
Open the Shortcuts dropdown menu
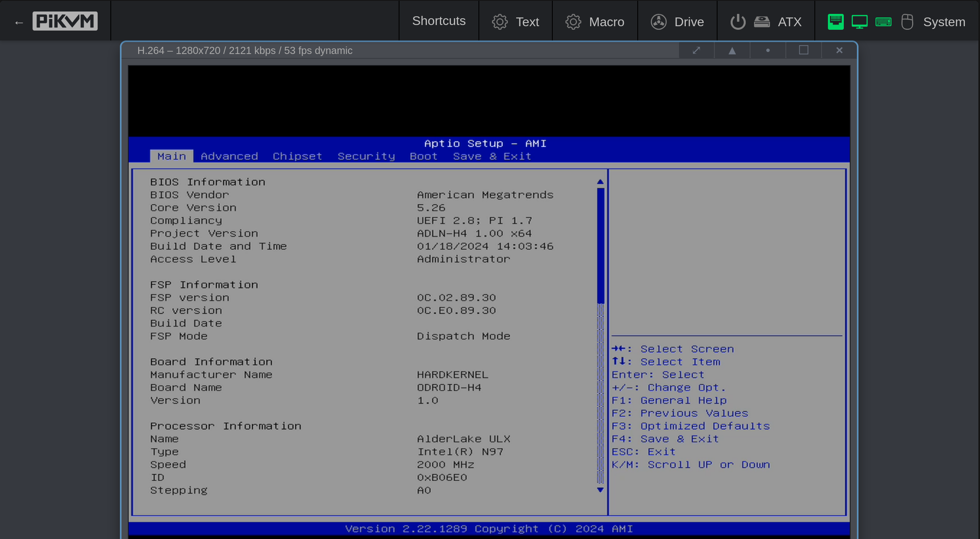439,21
